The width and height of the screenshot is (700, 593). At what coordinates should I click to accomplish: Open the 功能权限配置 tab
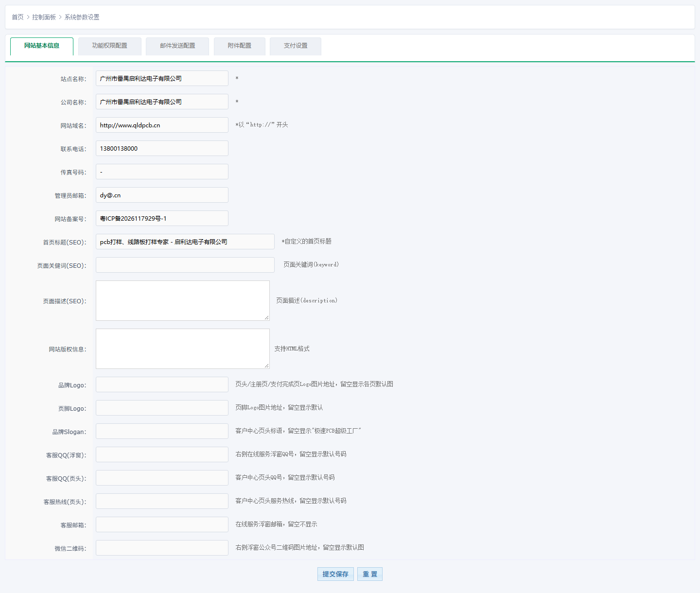tap(110, 46)
